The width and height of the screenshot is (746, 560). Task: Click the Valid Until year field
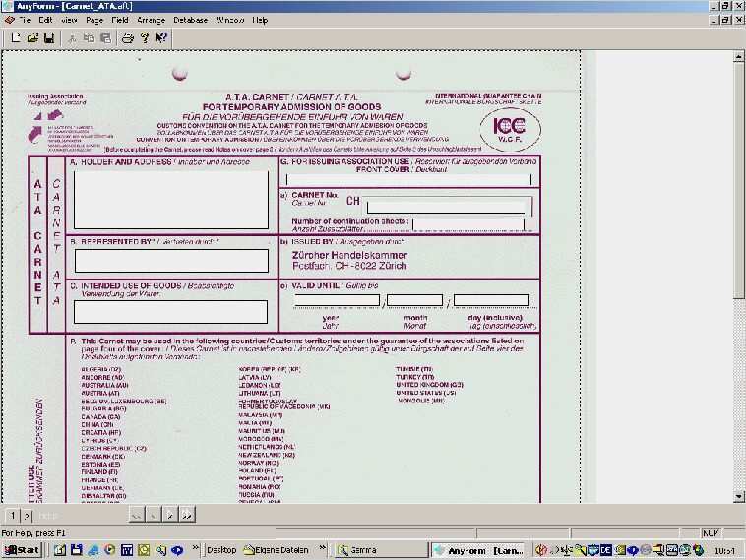[x=337, y=301]
